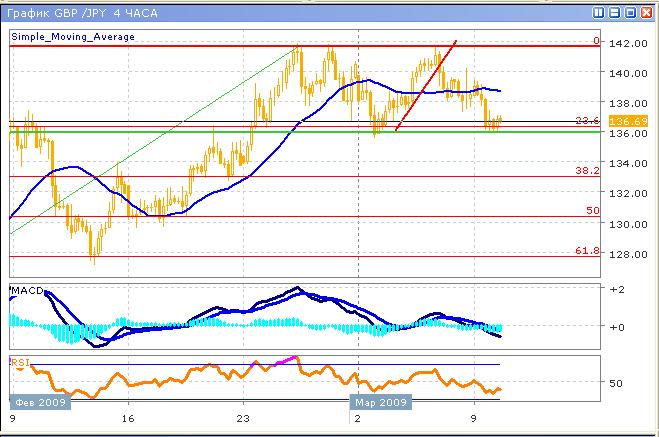Select the thick green horizontal support line
659x437 pixels.
coord(200,132)
